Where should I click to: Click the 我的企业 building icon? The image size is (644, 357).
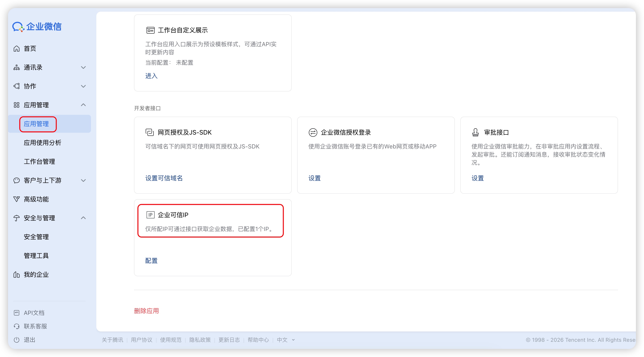(17, 274)
